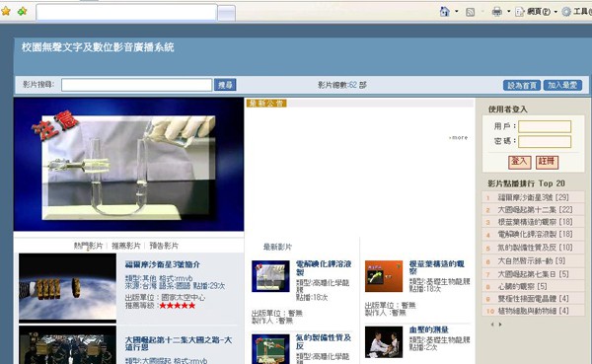
Task: Select rank 10 植物細胞與動物細 [4] in Top 20
Action: coord(533,311)
